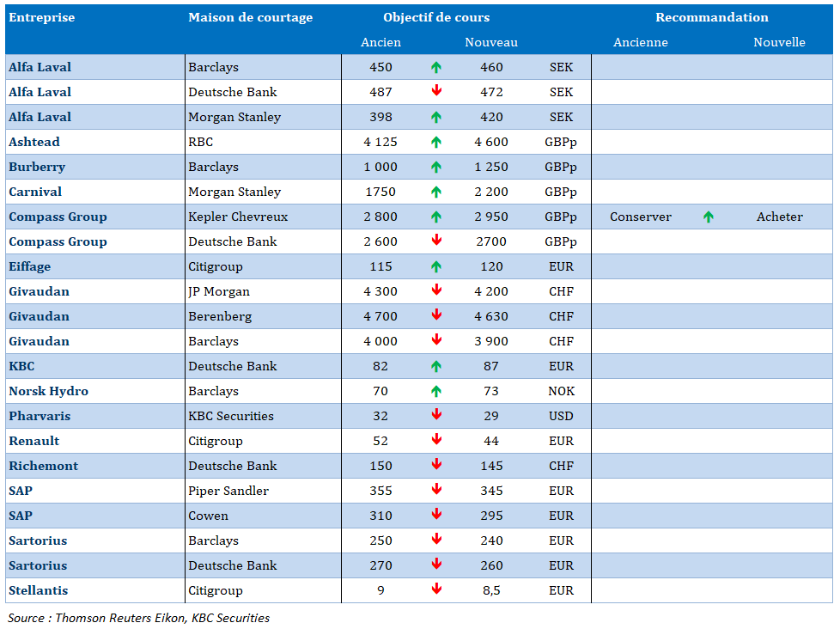840x629 pixels.
Task: Click the Piper Sandler broker cell
Action: pos(228,491)
